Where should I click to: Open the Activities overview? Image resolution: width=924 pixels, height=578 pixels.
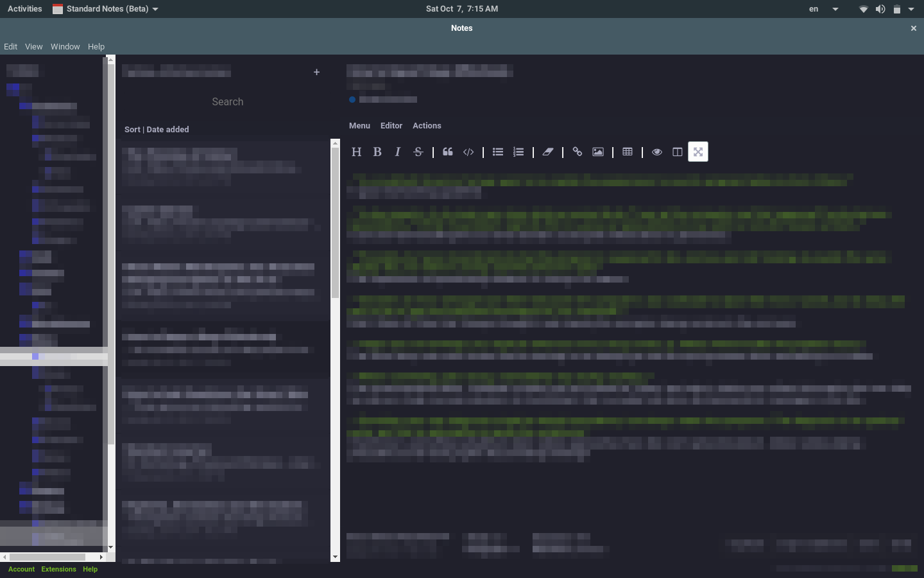(25, 9)
